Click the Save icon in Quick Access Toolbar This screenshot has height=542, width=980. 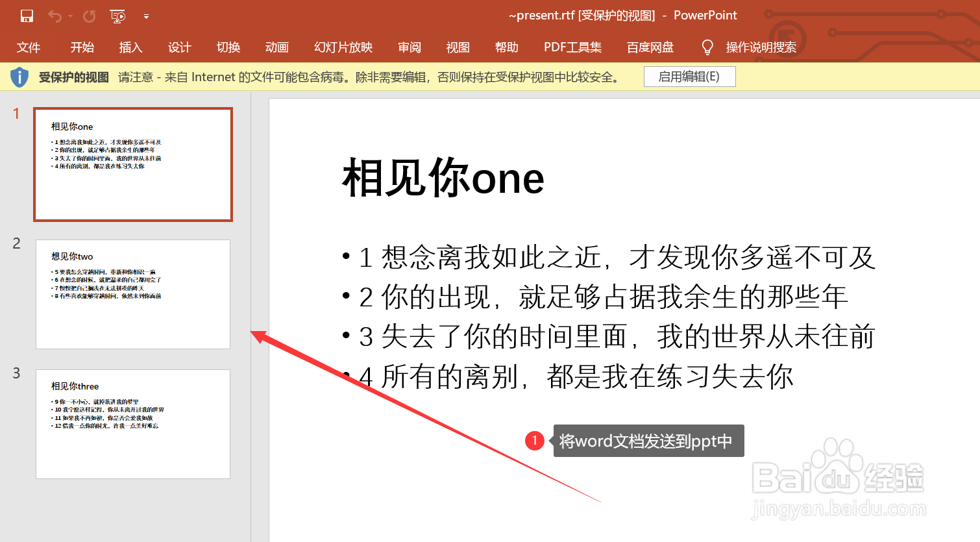tap(26, 15)
